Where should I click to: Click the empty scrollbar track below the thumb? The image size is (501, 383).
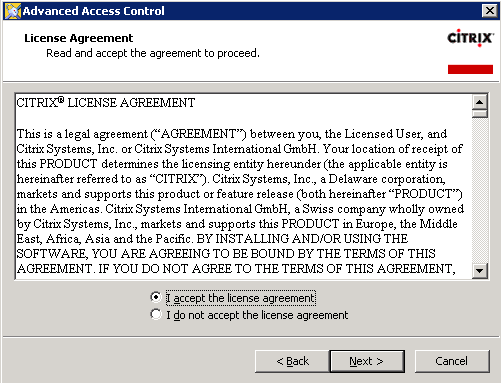pyautogui.click(x=480, y=190)
